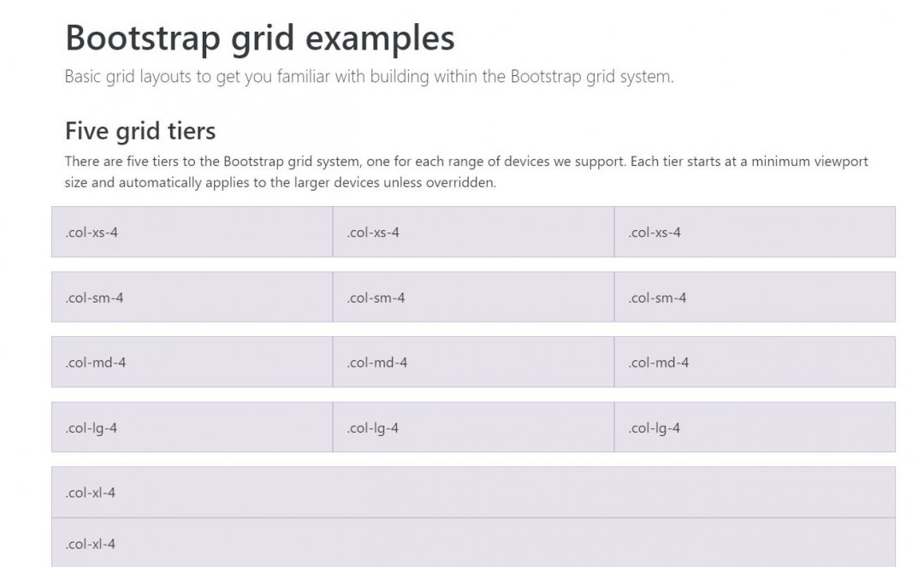
Task: Choose the center .col-lg-4 cell
Action: click(x=473, y=428)
